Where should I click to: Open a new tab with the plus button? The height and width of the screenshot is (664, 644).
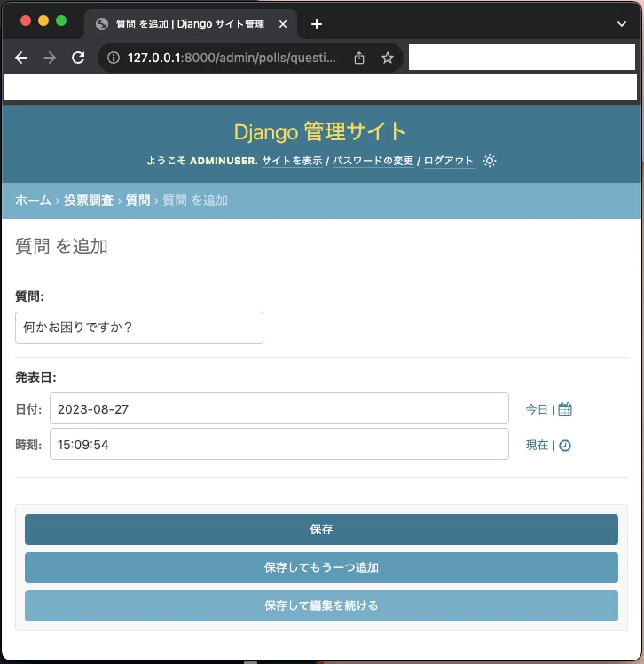tap(317, 24)
